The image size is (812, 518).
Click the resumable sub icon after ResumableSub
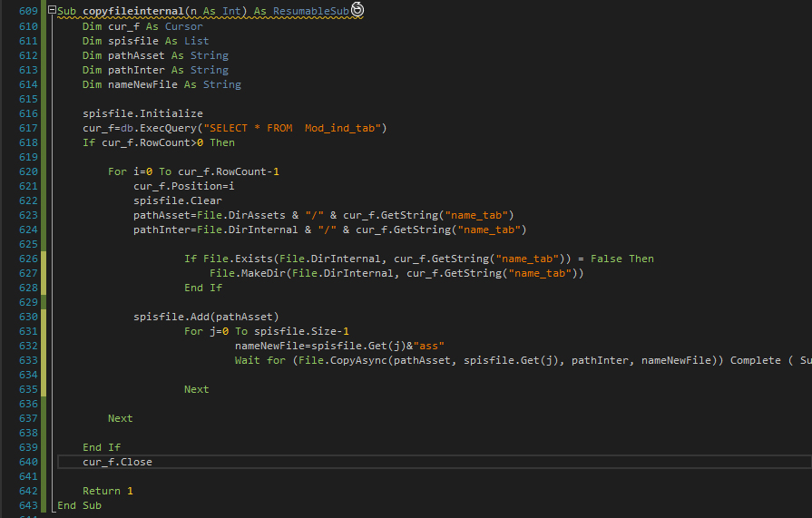[357, 9]
